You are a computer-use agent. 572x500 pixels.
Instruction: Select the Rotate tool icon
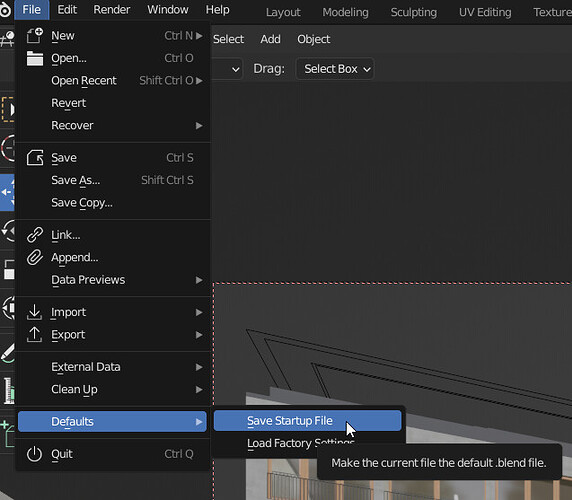[x=7, y=231]
